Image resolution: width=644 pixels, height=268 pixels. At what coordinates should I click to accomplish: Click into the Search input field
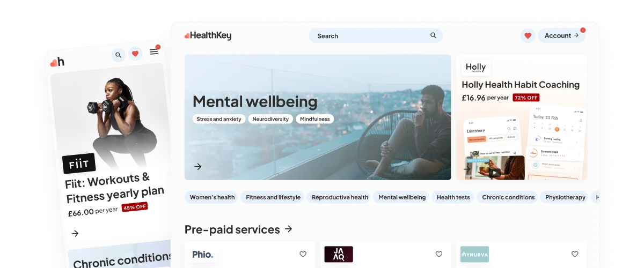pyautogui.click(x=376, y=36)
